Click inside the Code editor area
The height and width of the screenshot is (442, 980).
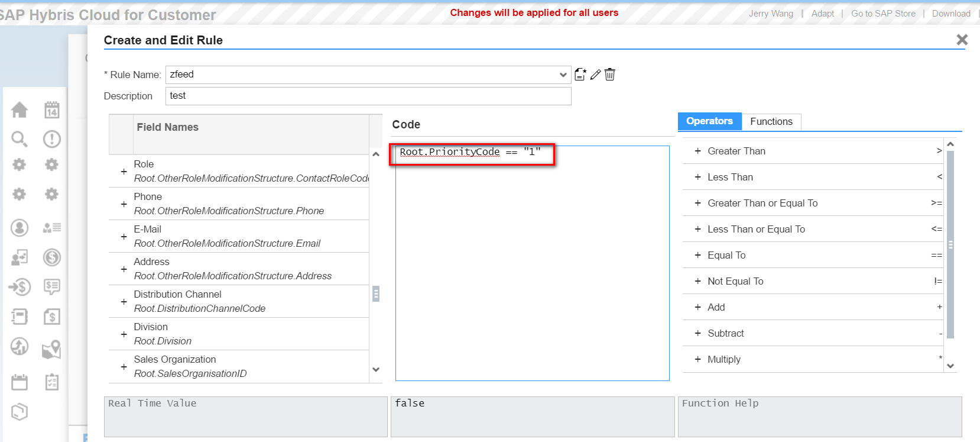(532, 263)
